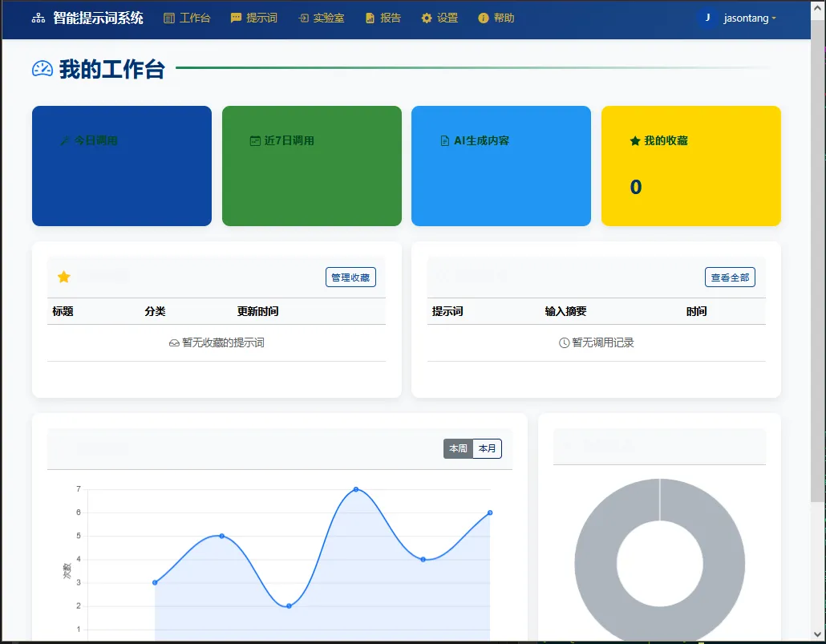Screen dimensions: 826x644
Task: Click the calendar icon in the 近7日调用 card
Action: tap(255, 140)
